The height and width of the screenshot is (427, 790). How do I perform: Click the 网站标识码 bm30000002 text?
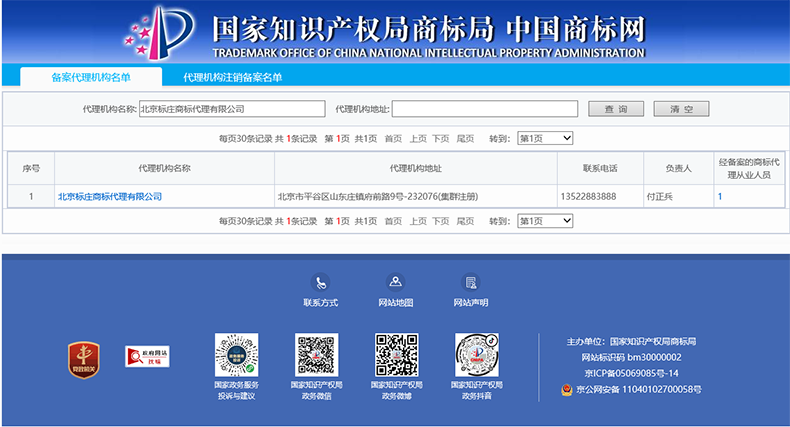pyautogui.click(x=631, y=357)
